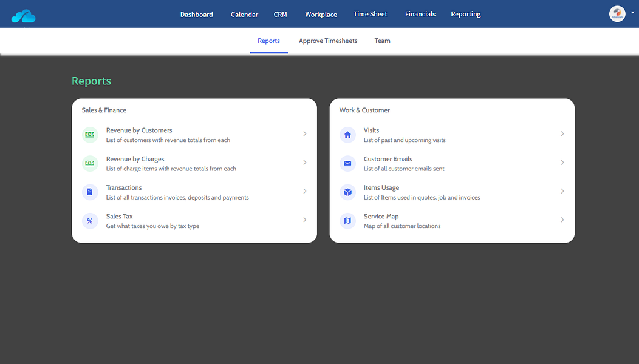This screenshot has height=364, width=639.
Task: Click 'Map of all customer locations' text
Action: click(402, 226)
